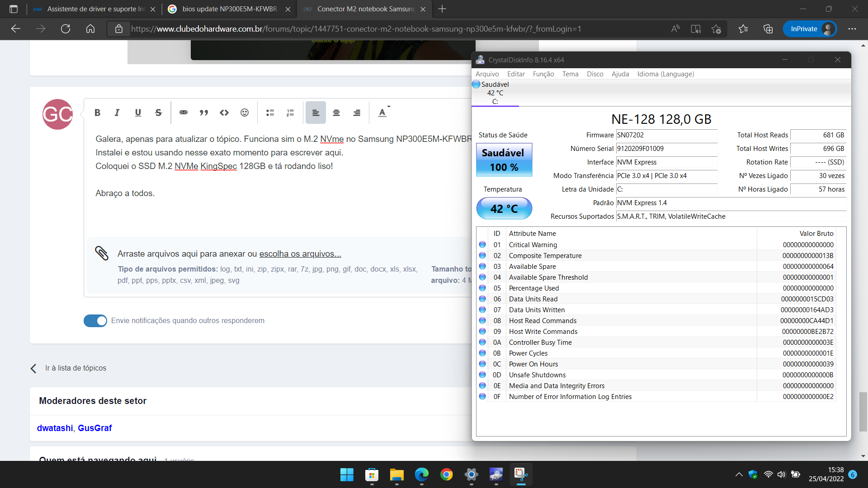The image size is (868, 488).
Task: Open a new browser tab
Action: (x=442, y=9)
